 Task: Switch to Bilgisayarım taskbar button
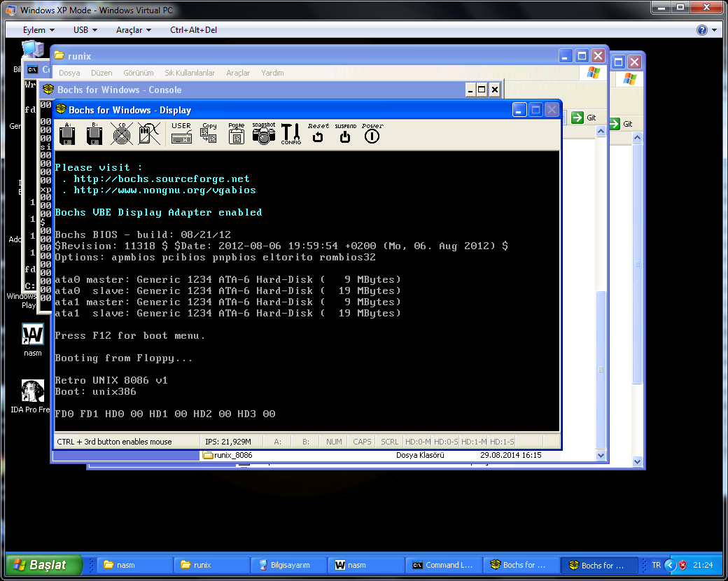[x=289, y=565]
